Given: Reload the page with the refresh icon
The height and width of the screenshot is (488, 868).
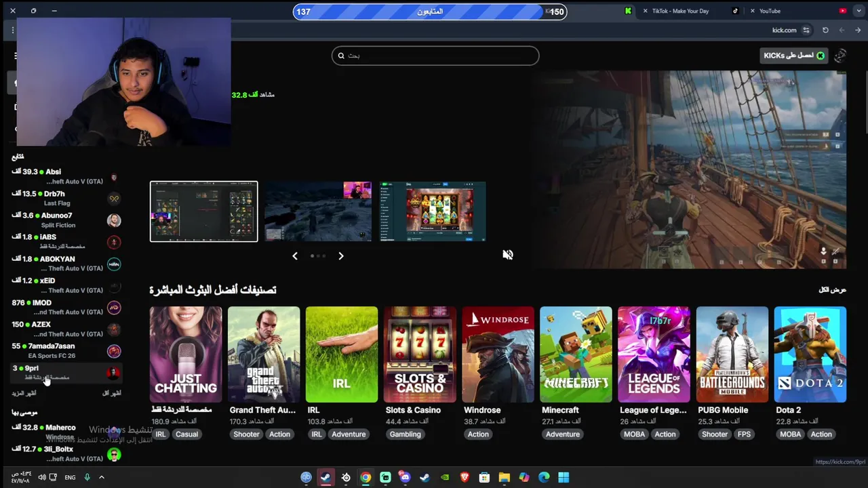Looking at the screenshot, I should click(825, 30).
